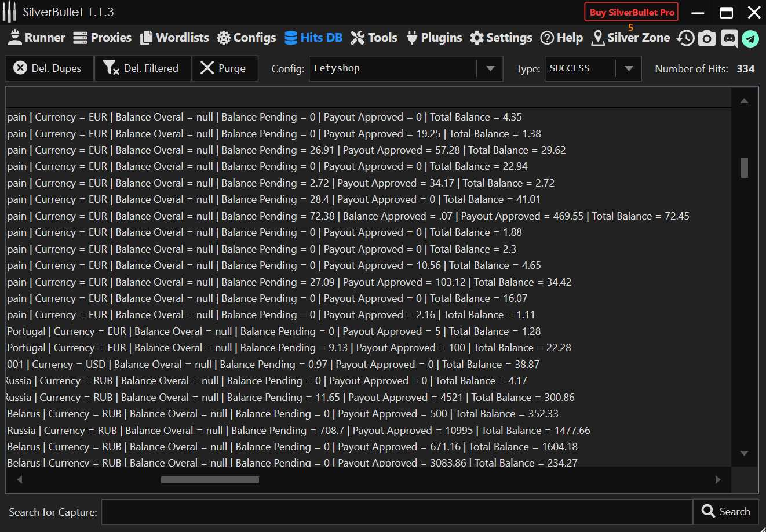Screen dimensions: 766x532
Task: Click Del. Dupes button
Action: click(49, 68)
